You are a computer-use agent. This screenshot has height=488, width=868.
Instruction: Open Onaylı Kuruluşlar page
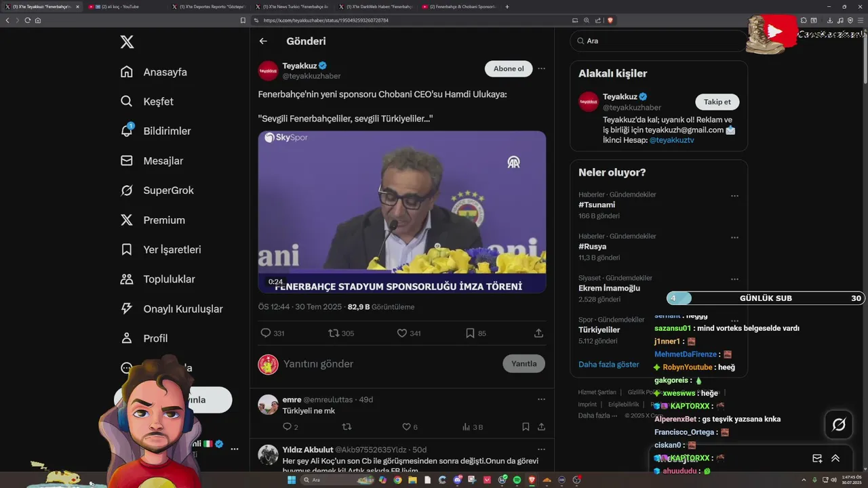coord(172,309)
